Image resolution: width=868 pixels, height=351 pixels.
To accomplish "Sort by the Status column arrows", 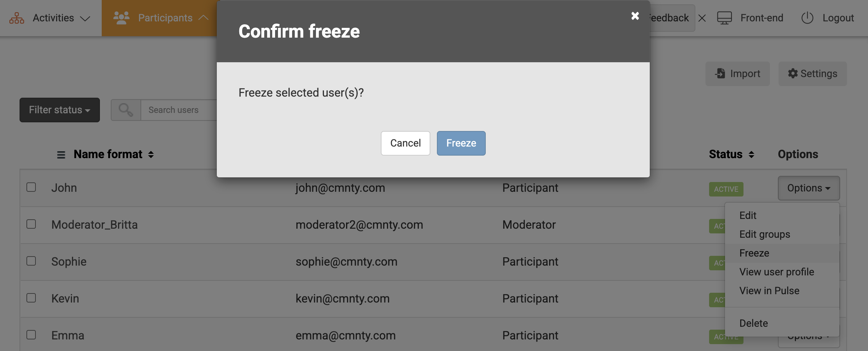I will coord(751,155).
